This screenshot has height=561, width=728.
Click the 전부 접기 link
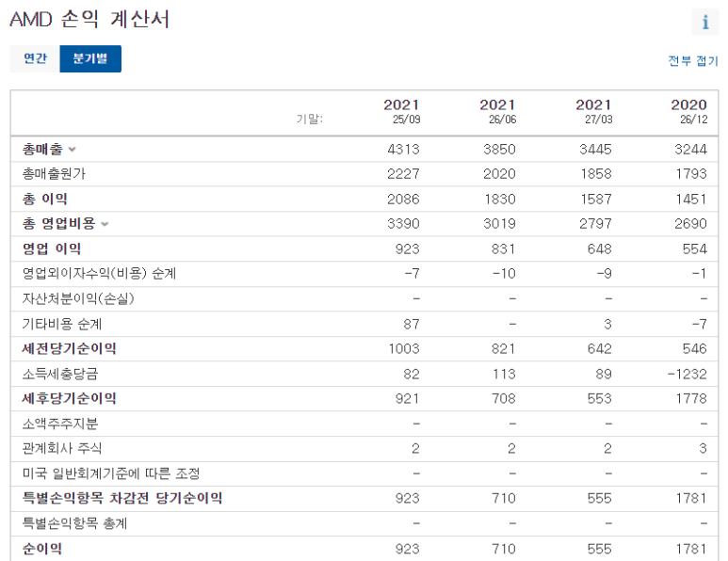click(693, 61)
